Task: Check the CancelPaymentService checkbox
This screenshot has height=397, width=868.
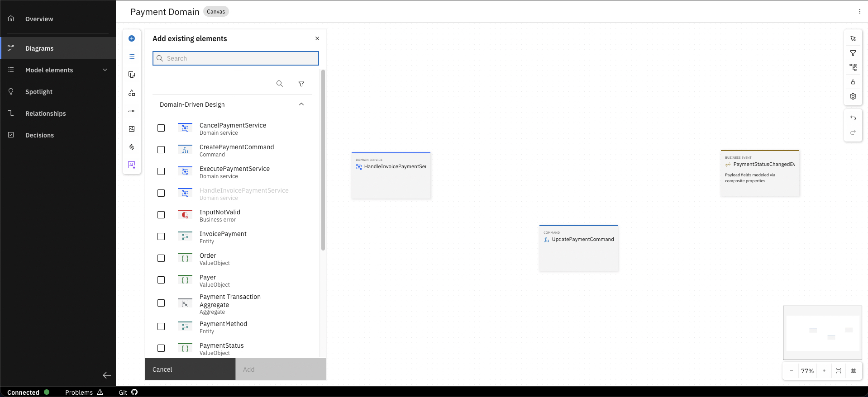Action: (161, 128)
